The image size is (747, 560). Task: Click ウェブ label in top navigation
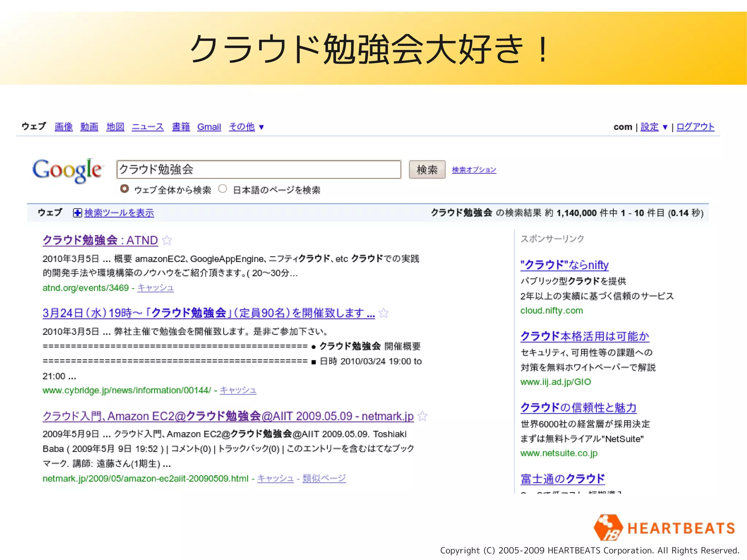click(34, 126)
